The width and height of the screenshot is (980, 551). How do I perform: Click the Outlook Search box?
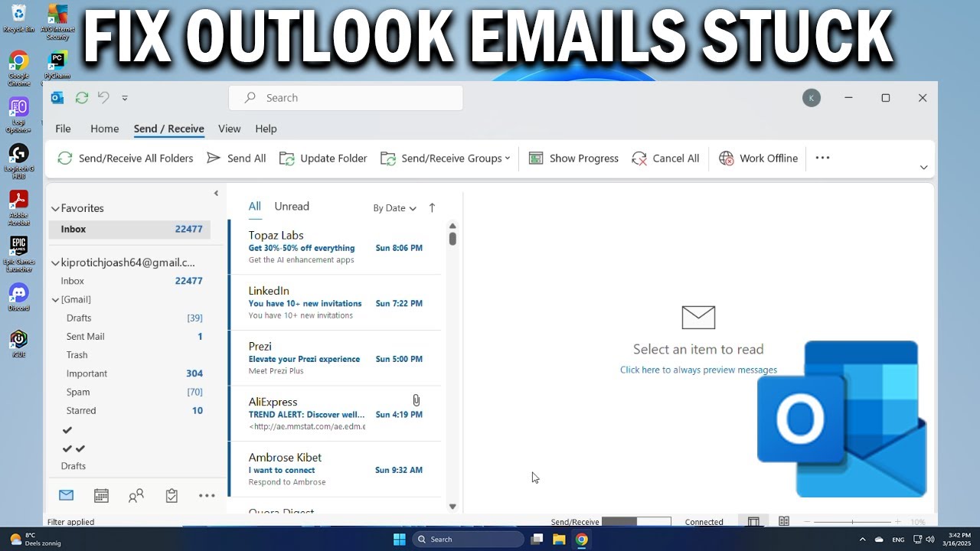(x=345, y=98)
